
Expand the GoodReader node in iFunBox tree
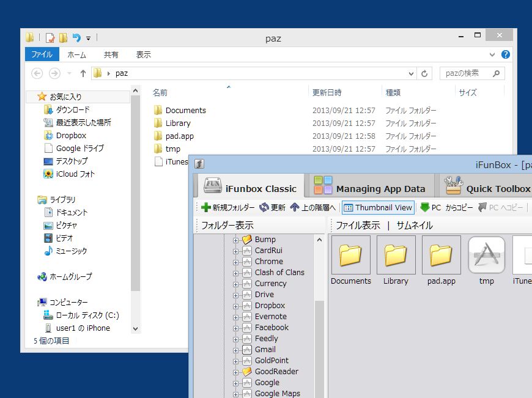[x=235, y=372]
